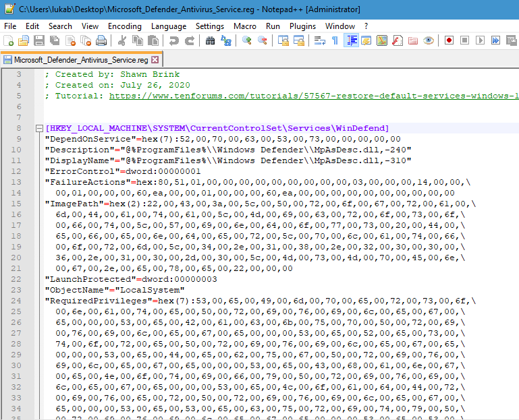Cut selection using scissors icon
This screenshot has height=420, width=519.
tap(121, 40)
